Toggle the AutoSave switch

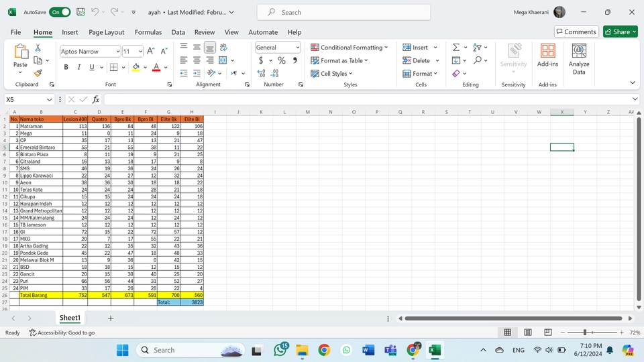click(x=60, y=12)
